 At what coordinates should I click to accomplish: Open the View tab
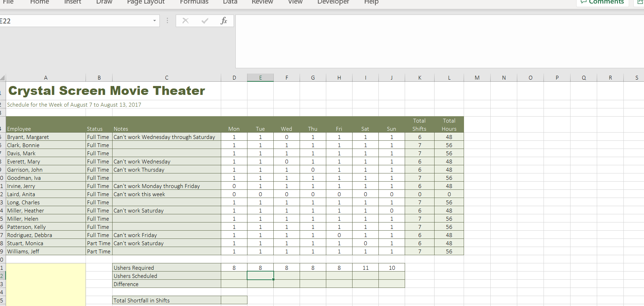click(x=295, y=2)
